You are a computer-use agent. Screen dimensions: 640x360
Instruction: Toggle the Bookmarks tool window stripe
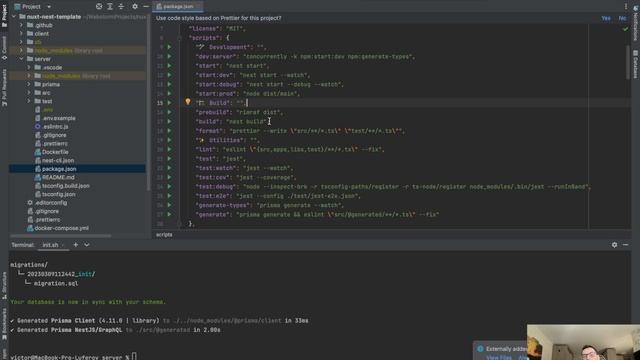point(4,324)
